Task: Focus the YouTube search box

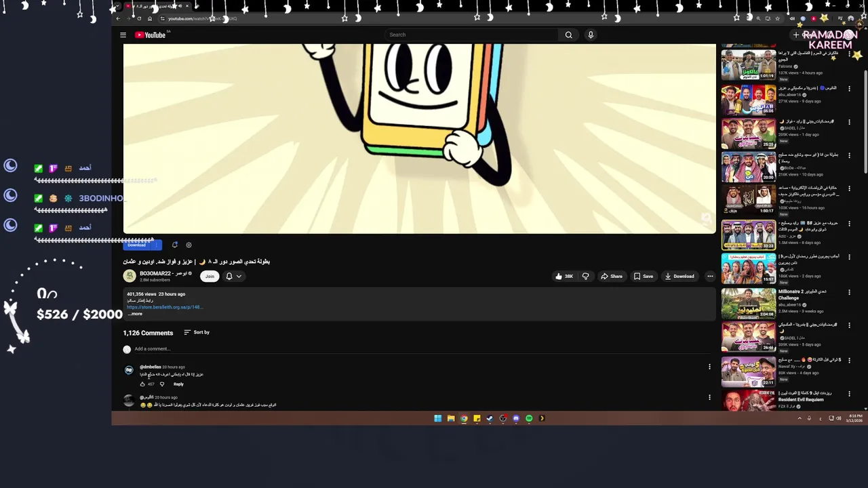Action: coord(471,35)
